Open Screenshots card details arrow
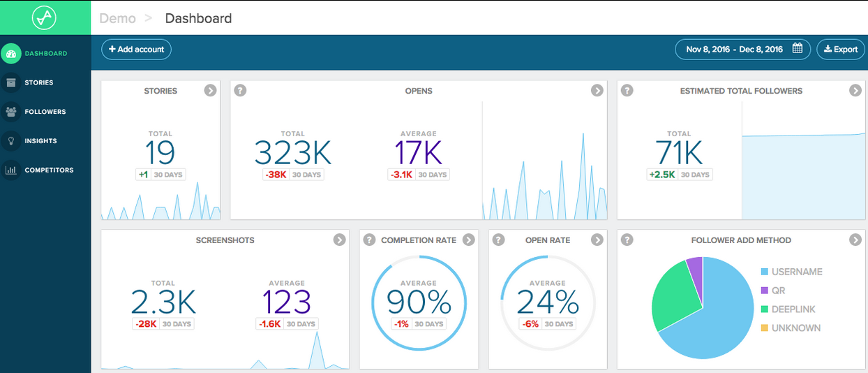 click(339, 240)
